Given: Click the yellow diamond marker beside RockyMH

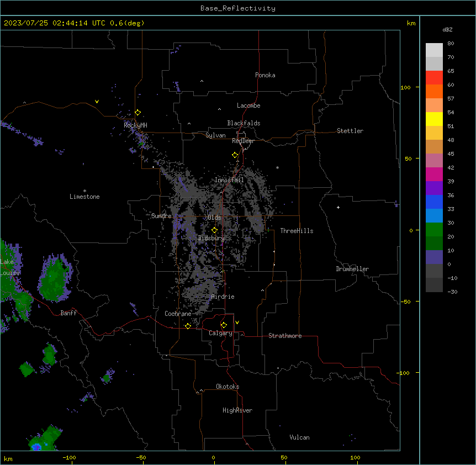Looking at the screenshot, I should [x=137, y=113].
